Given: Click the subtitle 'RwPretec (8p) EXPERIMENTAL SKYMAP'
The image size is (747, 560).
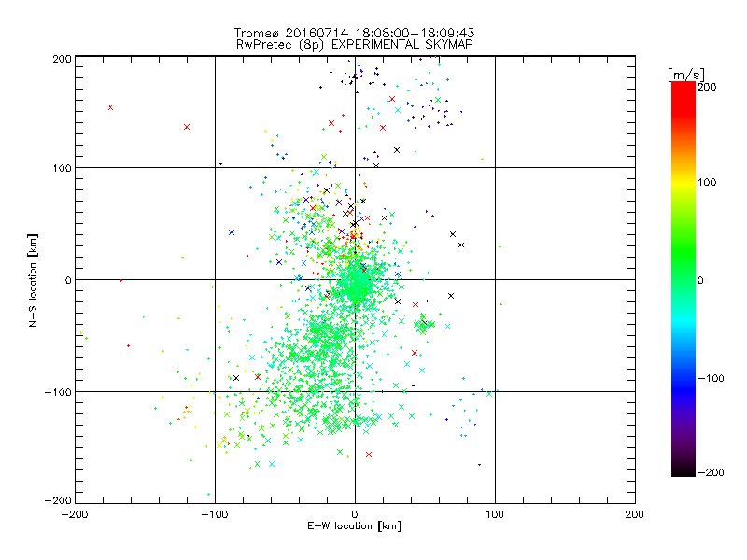Looking at the screenshot, I should 355,45.
